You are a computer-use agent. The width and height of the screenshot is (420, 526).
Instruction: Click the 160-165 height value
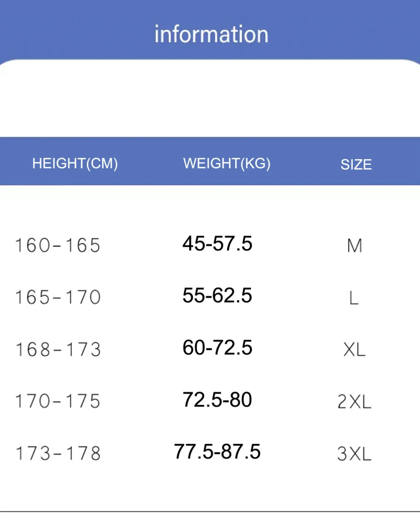(x=58, y=246)
